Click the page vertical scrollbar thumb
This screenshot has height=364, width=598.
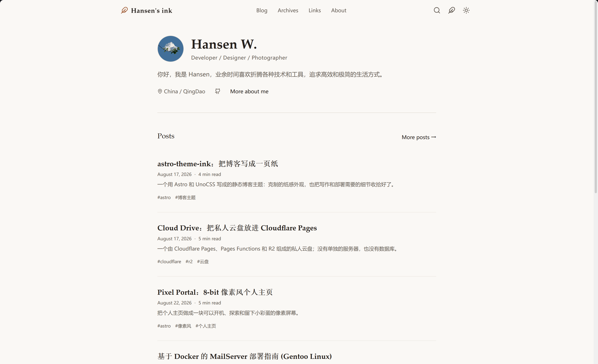(x=596, y=97)
